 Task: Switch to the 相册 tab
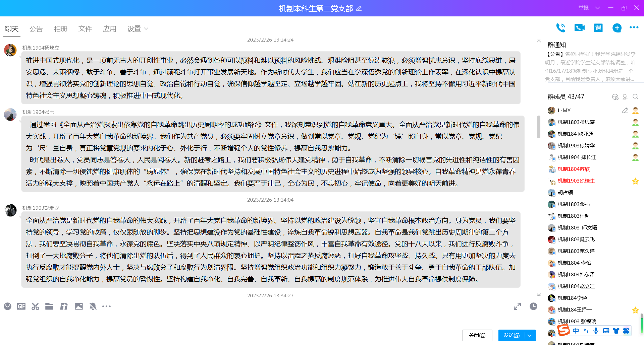point(61,29)
